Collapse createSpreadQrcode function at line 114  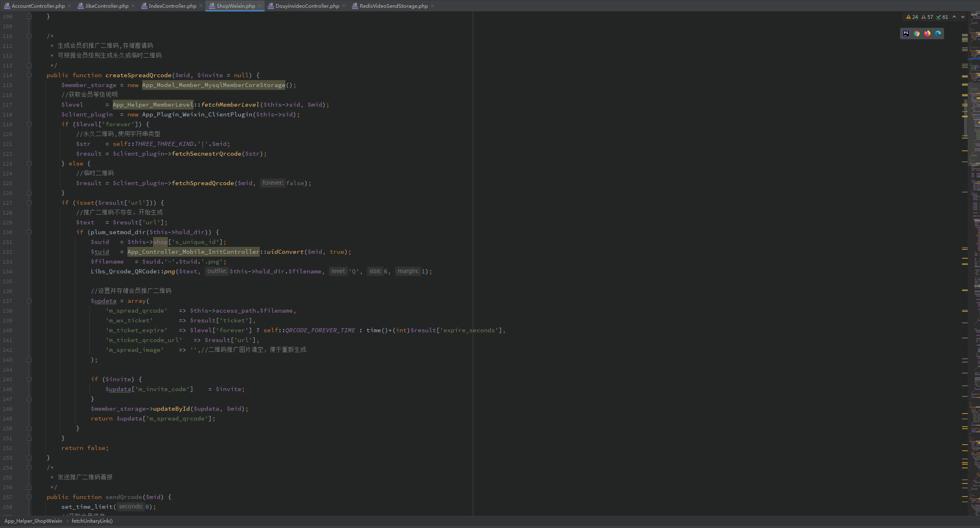click(x=29, y=75)
